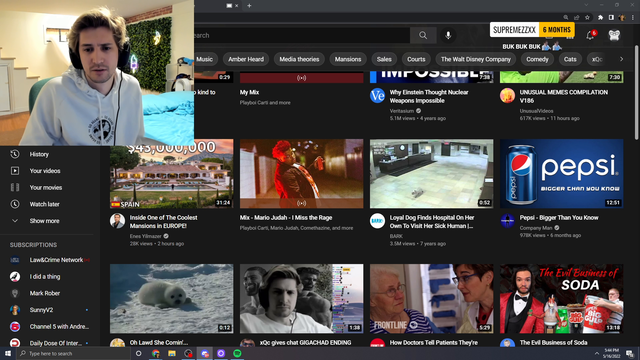The height and width of the screenshot is (360, 640).
Task: Open the YouTube account avatar menu
Action: 614,36
